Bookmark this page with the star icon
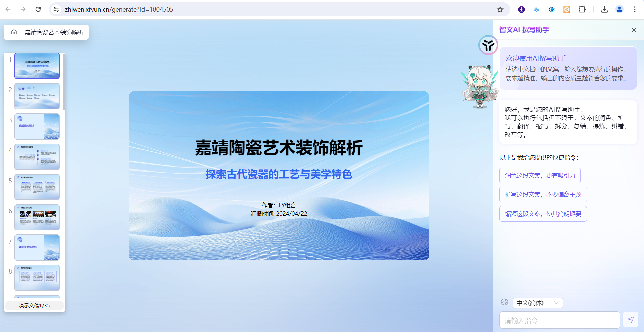 (x=500, y=9)
